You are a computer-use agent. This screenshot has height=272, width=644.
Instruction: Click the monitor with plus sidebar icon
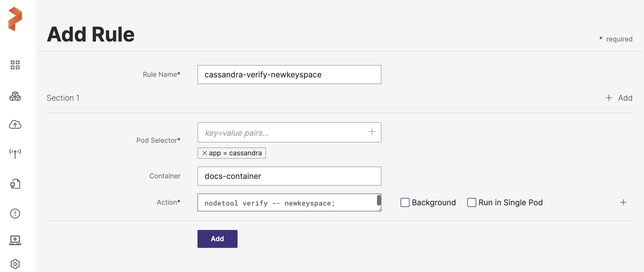click(15, 240)
